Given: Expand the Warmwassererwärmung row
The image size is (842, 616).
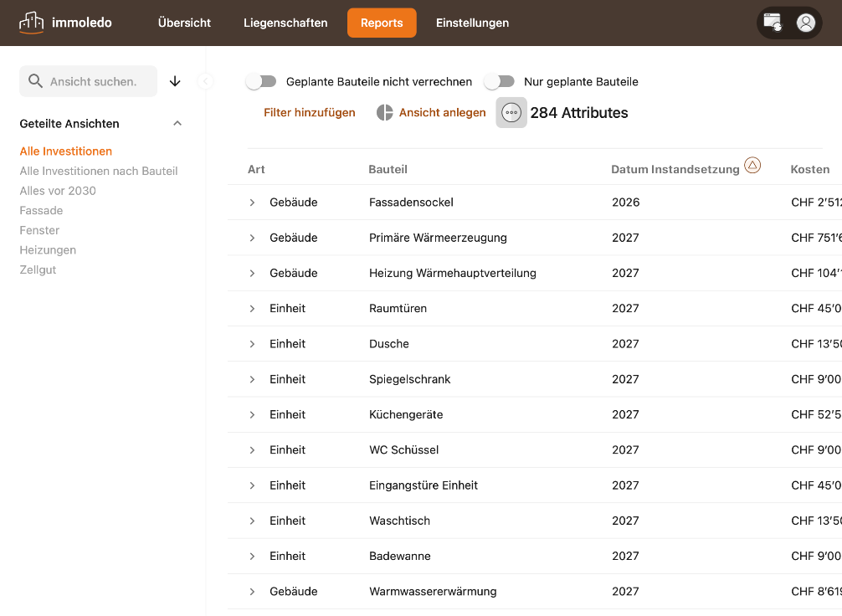Looking at the screenshot, I should tap(252, 592).
